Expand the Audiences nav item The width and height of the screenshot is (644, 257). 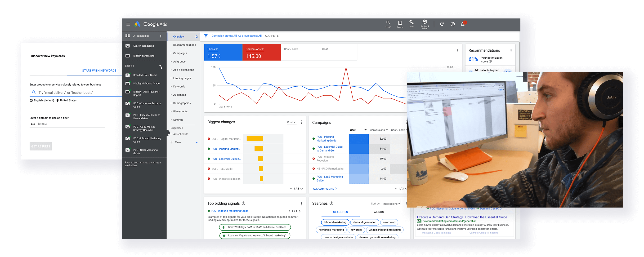point(179,95)
